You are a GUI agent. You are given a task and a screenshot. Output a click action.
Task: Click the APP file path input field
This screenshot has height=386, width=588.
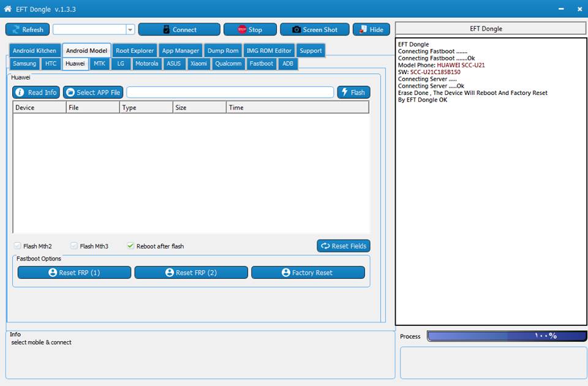coord(230,93)
